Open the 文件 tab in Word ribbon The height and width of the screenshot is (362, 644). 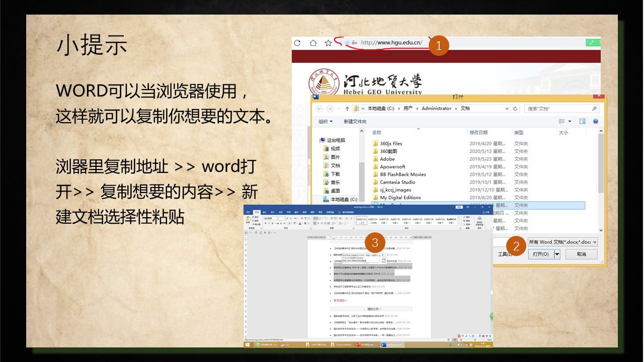click(x=248, y=212)
